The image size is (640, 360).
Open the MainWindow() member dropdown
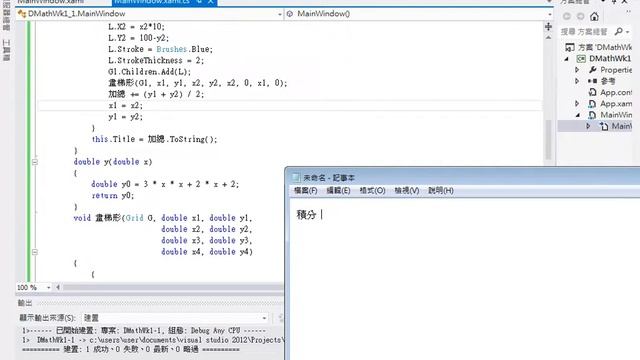pyautogui.click(x=550, y=14)
